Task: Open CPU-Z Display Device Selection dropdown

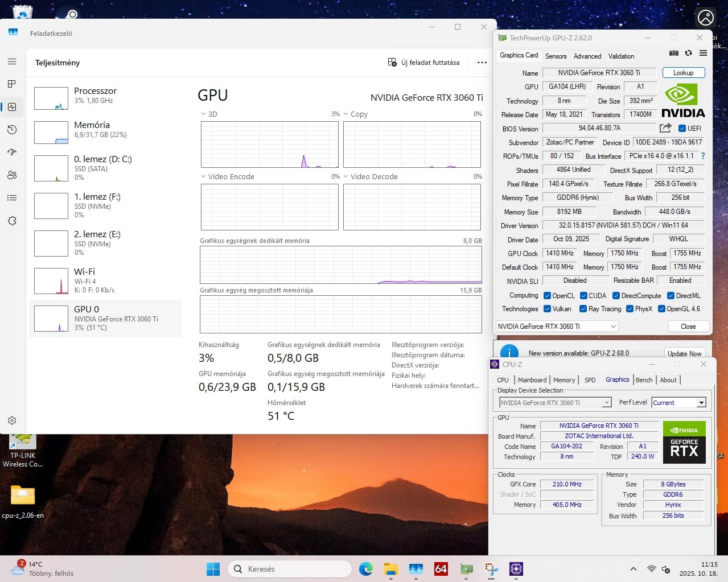Action: 555,403
